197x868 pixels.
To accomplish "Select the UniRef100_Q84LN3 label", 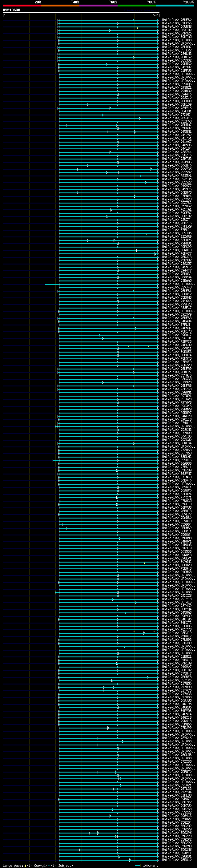I will click(x=177, y=54).
